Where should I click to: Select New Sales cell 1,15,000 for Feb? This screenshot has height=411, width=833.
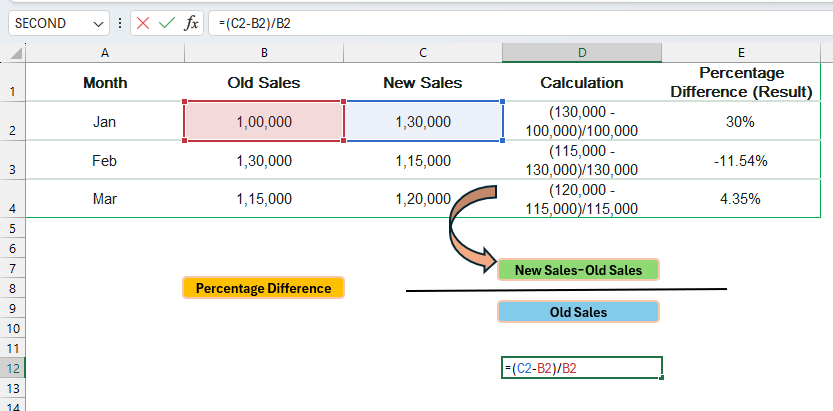pos(423,160)
